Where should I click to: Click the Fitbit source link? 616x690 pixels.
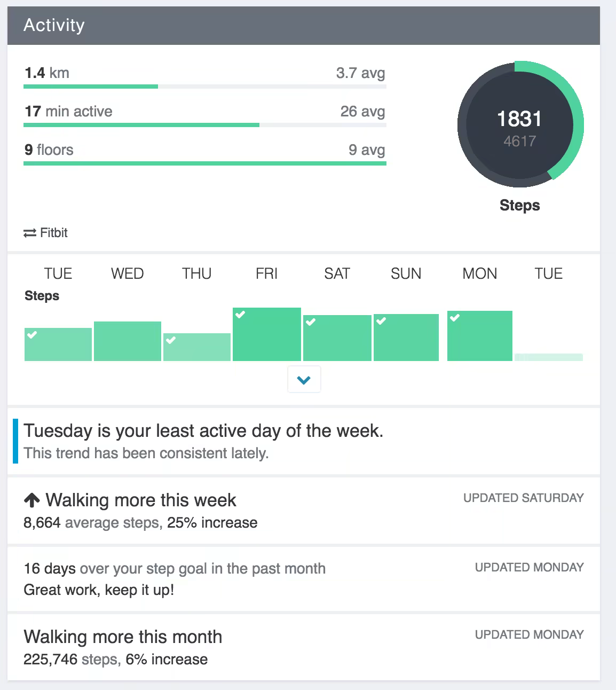[x=53, y=233]
